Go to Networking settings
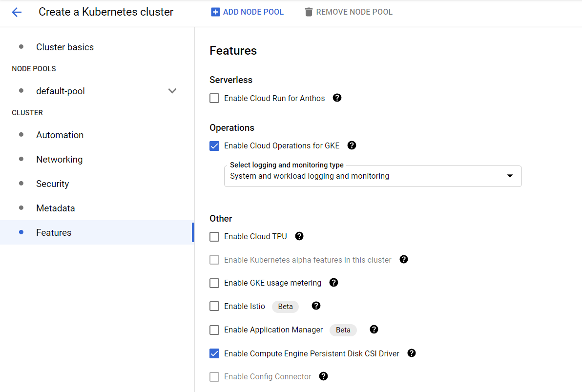Screen dimensions: 582x392 [x=60, y=159]
